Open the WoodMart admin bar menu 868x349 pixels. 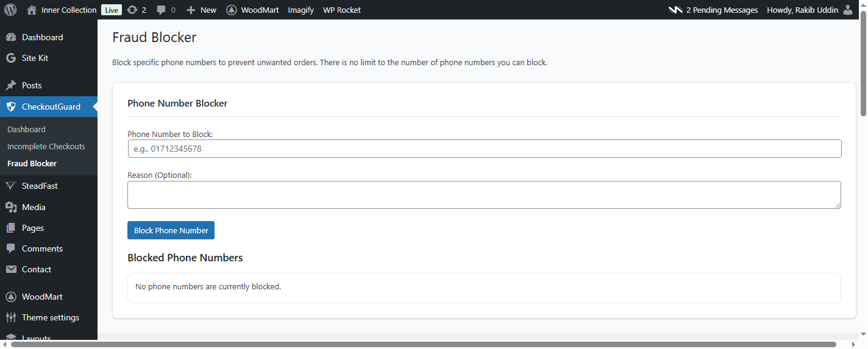252,10
